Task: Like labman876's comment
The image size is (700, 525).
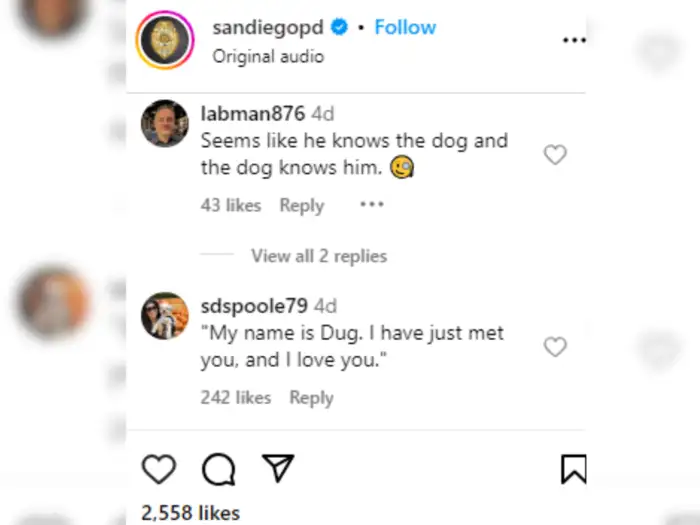Action: (555, 155)
